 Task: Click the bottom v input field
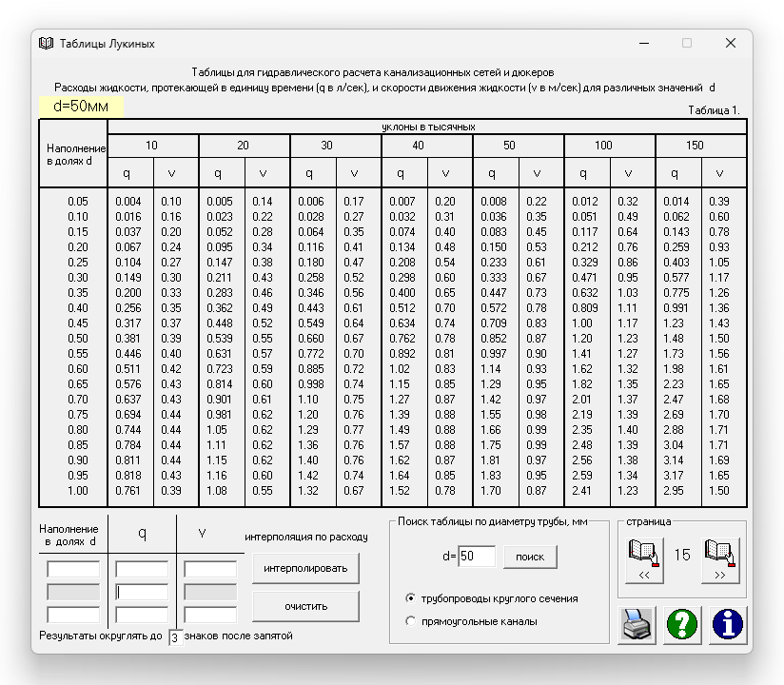pyautogui.click(x=210, y=615)
